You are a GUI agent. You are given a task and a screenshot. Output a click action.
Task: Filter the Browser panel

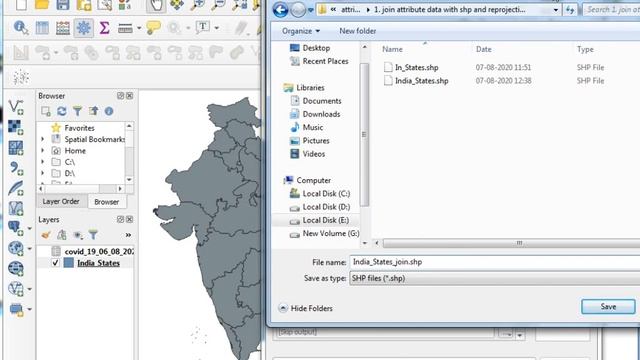point(77,111)
